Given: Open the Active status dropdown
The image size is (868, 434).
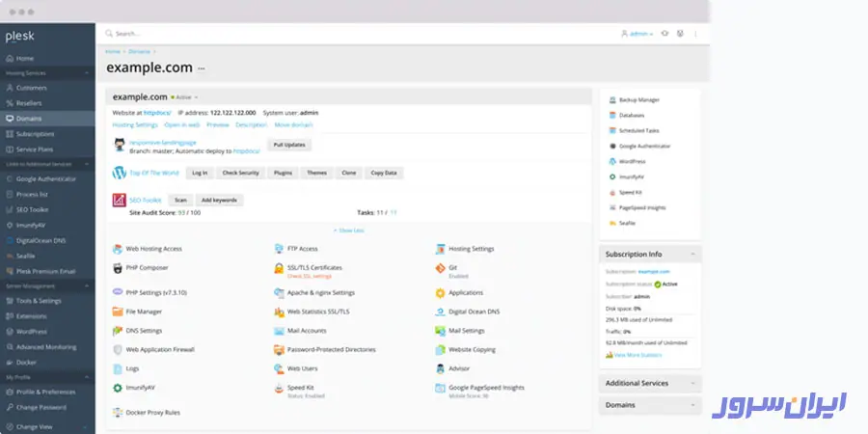Looking at the screenshot, I should coord(185,97).
